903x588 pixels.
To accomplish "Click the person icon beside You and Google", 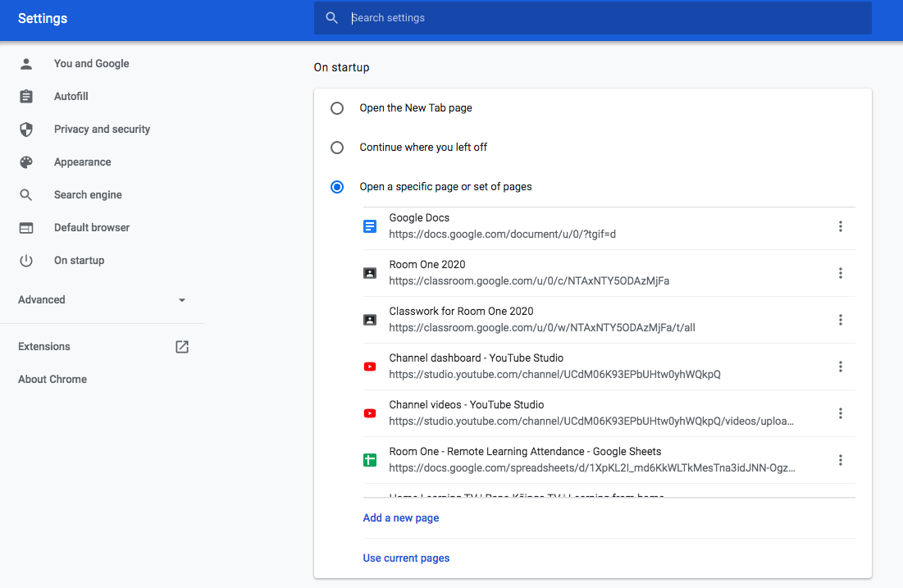I will [x=26, y=64].
